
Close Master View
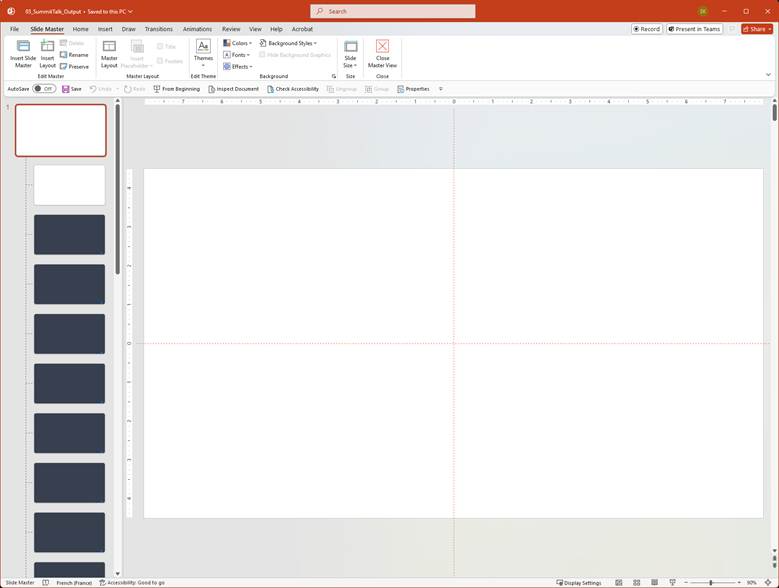(x=382, y=54)
